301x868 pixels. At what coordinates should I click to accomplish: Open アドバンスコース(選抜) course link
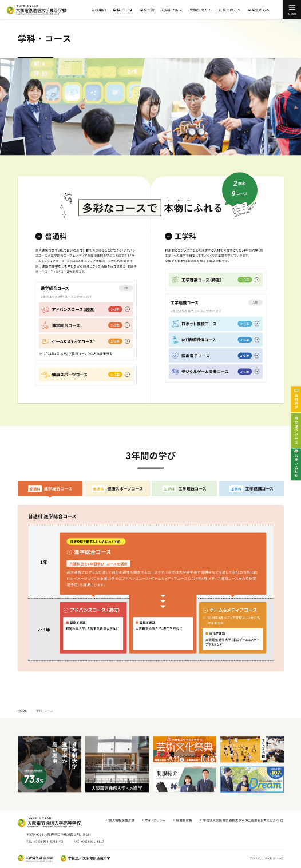[x=86, y=309]
